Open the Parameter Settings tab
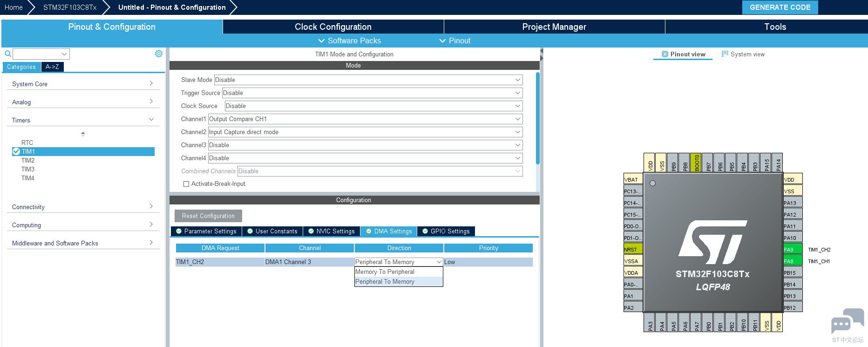 [x=206, y=231]
